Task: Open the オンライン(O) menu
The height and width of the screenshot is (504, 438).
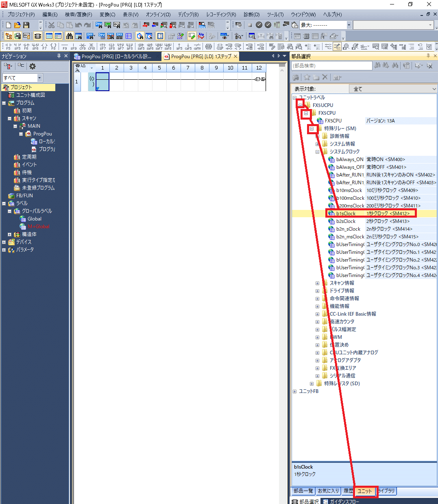Action: click(158, 14)
